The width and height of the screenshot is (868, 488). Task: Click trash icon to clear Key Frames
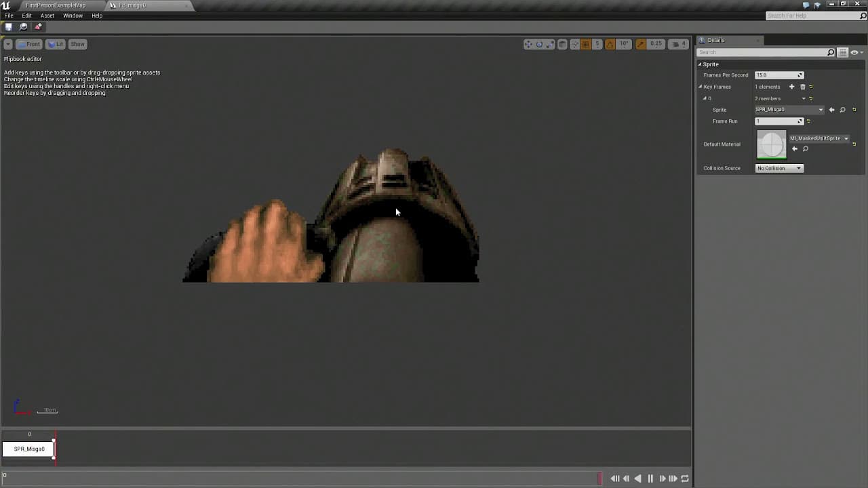click(x=803, y=87)
